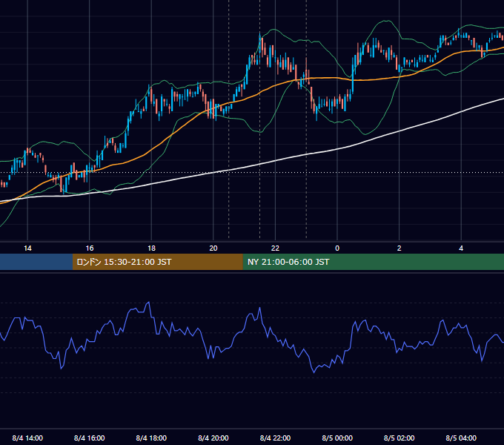Select the London 15:30-21:00 JST session bar
The image size is (504, 445).
point(157,262)
